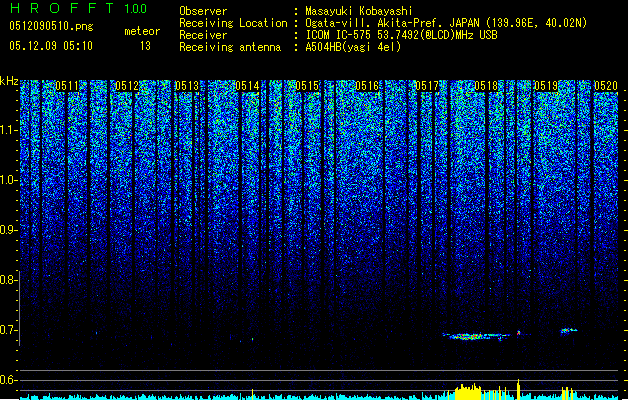The image size is (629, 400).
Task: Click the short meteor echo after 0519
Action: [x=569, y=331]
